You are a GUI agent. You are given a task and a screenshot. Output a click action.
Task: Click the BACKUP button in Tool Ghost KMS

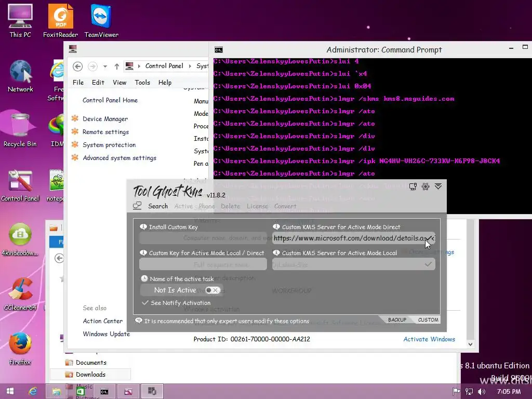point(397,320)
